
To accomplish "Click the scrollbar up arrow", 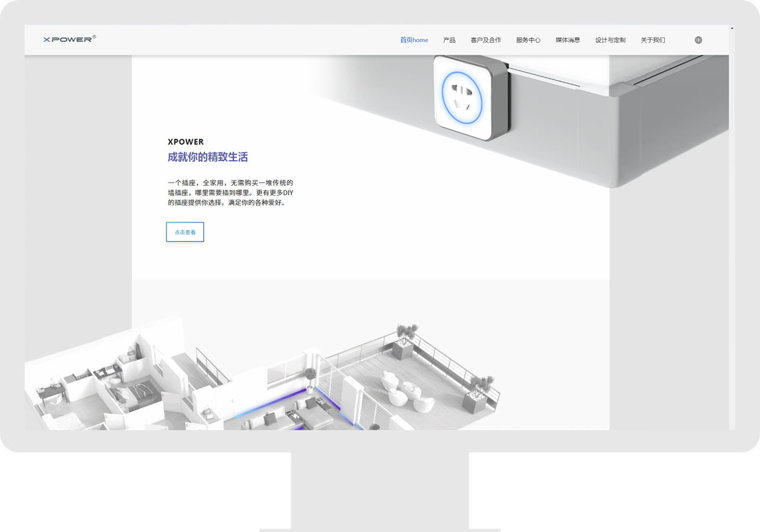I will pos(732,29).
